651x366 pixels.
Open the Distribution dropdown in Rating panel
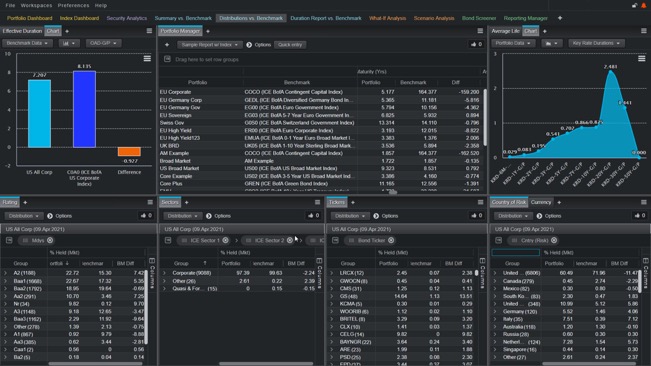[x=24, y=216]
